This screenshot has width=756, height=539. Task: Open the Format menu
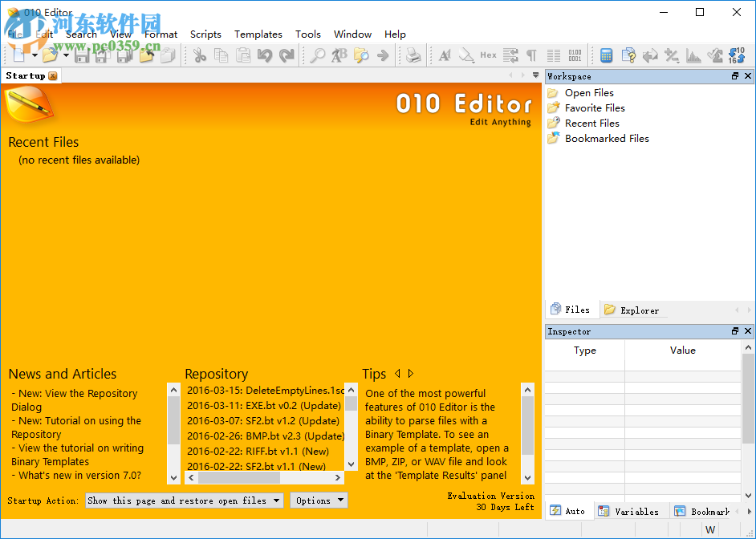tap(161, 34)
